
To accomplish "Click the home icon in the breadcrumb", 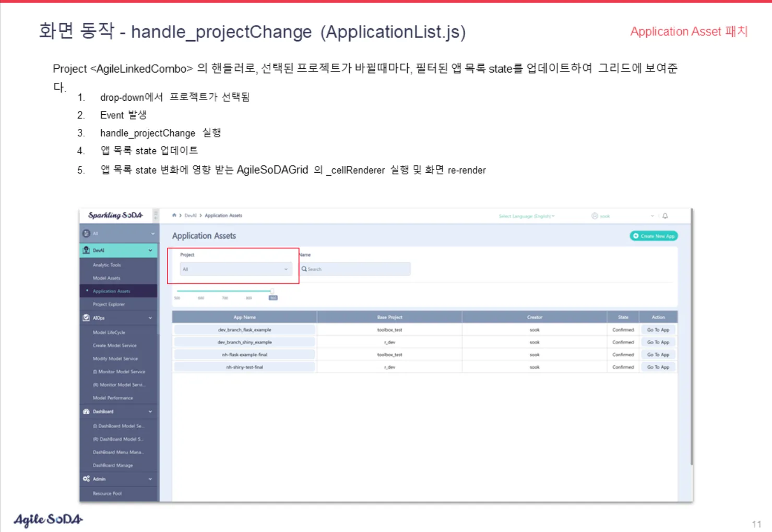I will click(x=174, y=215).
